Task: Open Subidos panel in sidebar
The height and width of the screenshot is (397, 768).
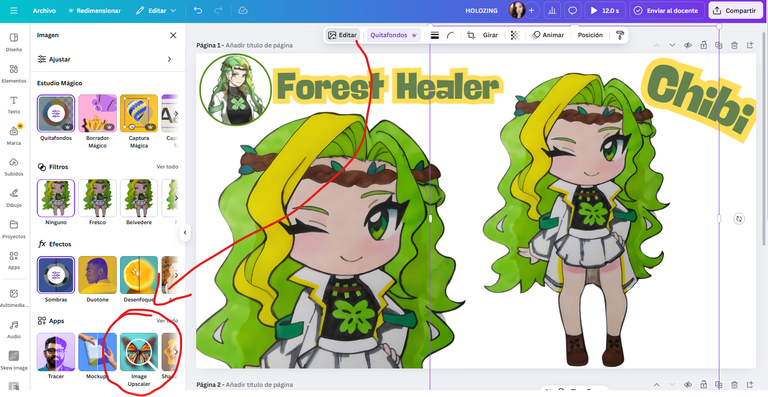Action: point(14,167)
